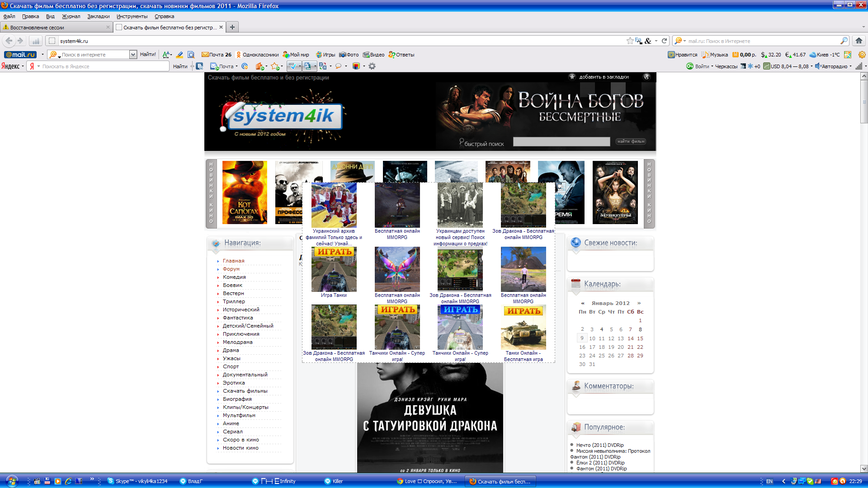Open Почта 26 mail on Mail.ru toolbar
This screenshot has height=488, width=868.
pos(217,55)
